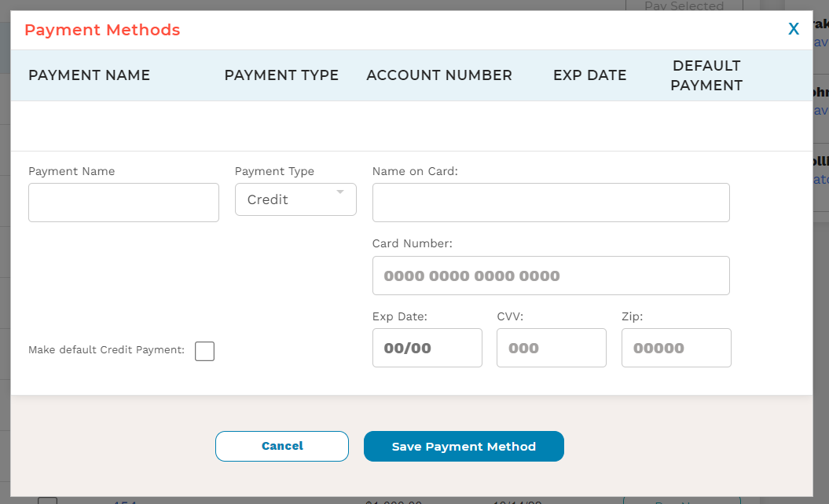The height and width of the screenshot is (504, 829).
Task: Click the Exp Date 00/00 field
Action: [427, 348]
